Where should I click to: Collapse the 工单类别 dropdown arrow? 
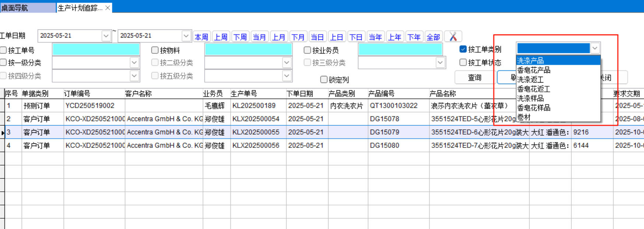[x=595, y=48]
